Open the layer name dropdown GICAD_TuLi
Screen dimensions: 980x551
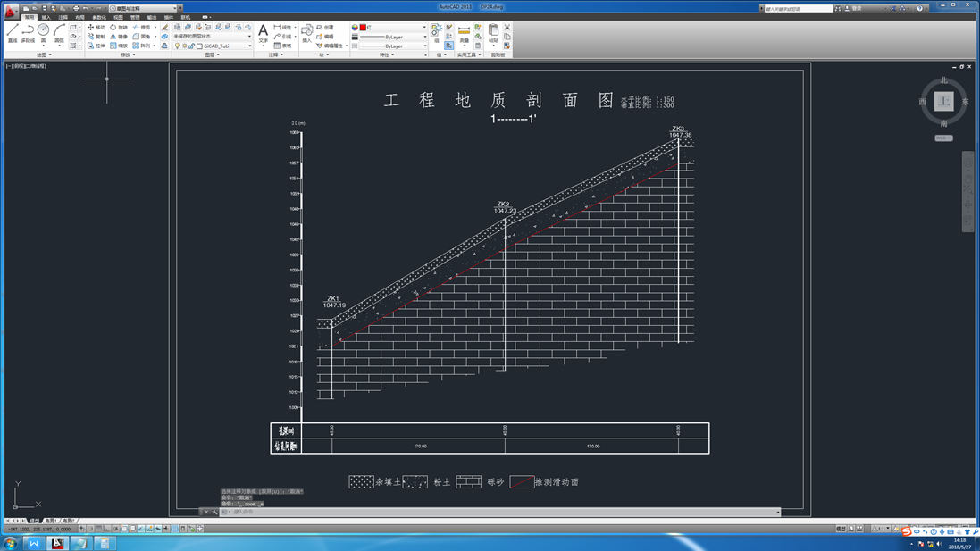[227, 46]
